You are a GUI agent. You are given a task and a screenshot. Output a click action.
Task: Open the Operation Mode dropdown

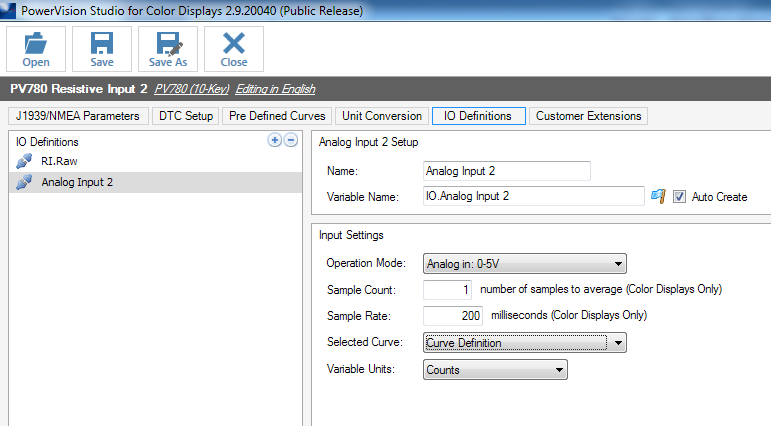tap(525, 264)
